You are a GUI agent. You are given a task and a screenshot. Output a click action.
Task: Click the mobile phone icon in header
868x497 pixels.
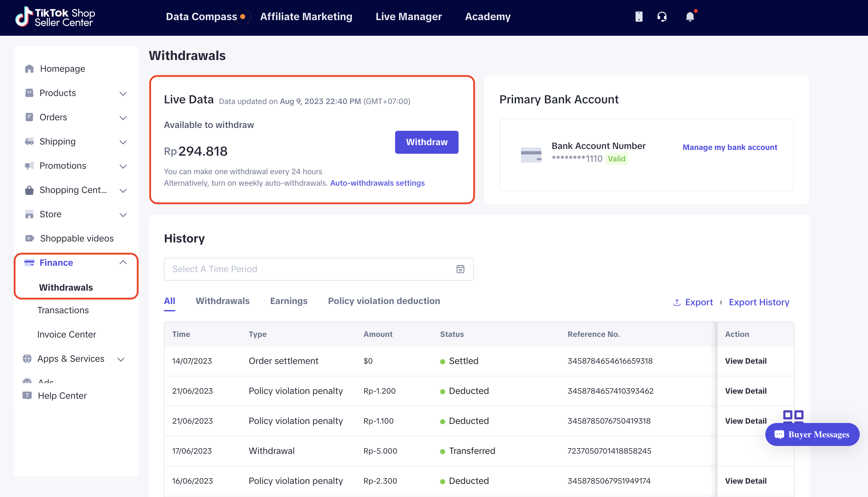point(639,16)
